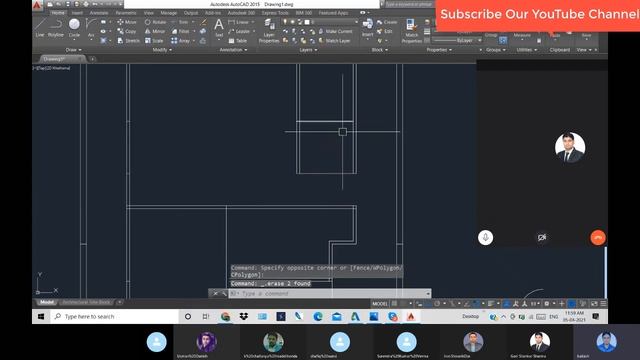Switch to the Insert ribbon tab
640x360 pixels.
click(77, 13)
